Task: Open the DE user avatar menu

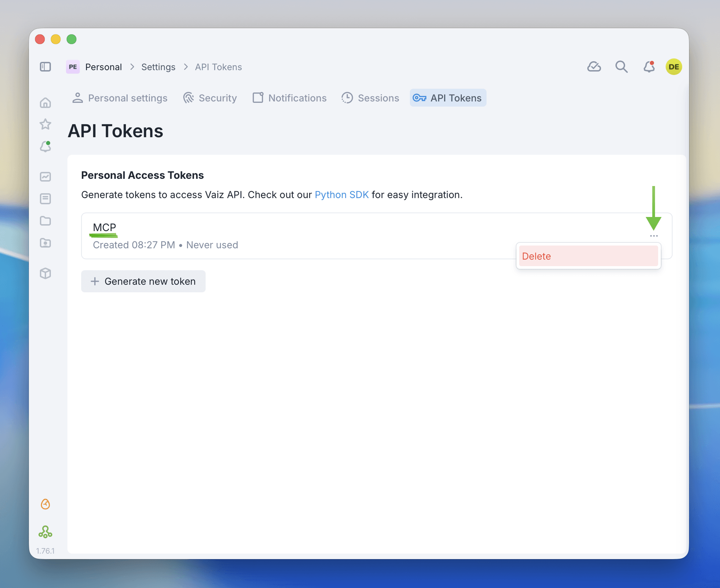Action: point(674,67)
